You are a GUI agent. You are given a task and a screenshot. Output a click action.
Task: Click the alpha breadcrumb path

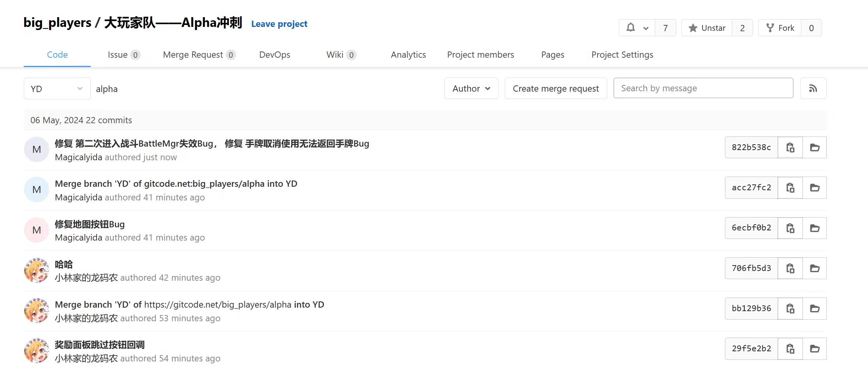click(x=107, y=89)
